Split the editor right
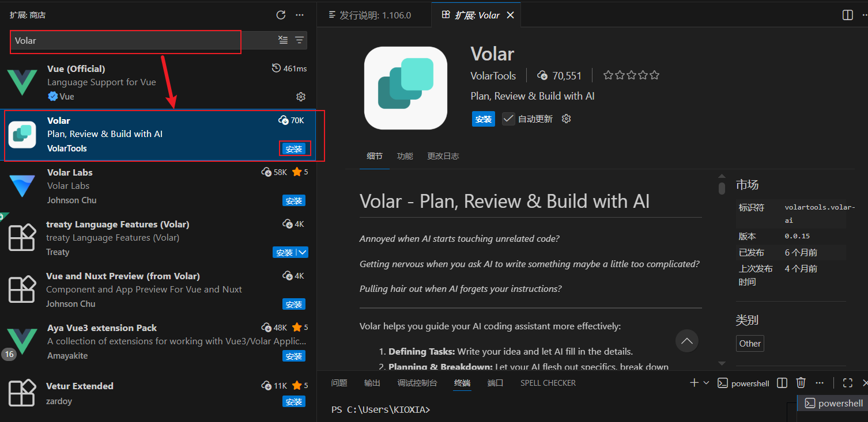Image resolution: width=868 pixels, height=422 pixels. point(848,15)
